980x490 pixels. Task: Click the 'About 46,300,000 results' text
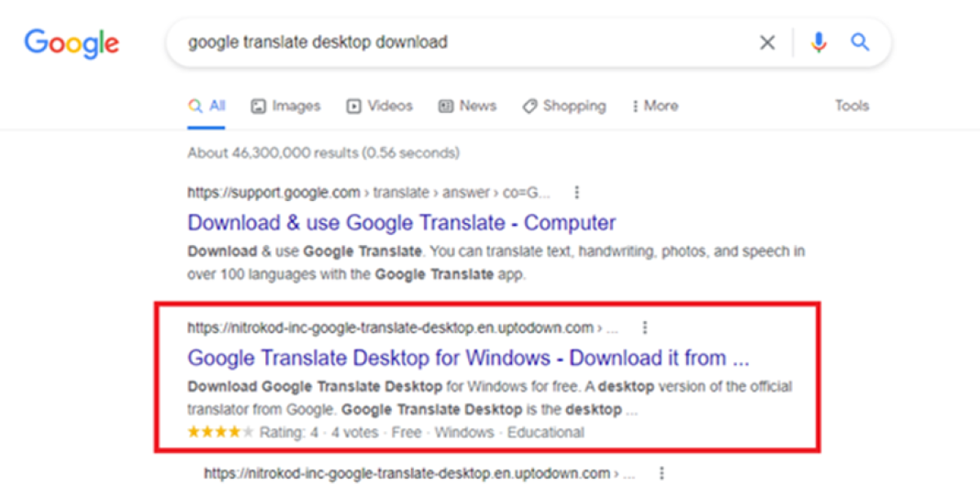point(323,153)
